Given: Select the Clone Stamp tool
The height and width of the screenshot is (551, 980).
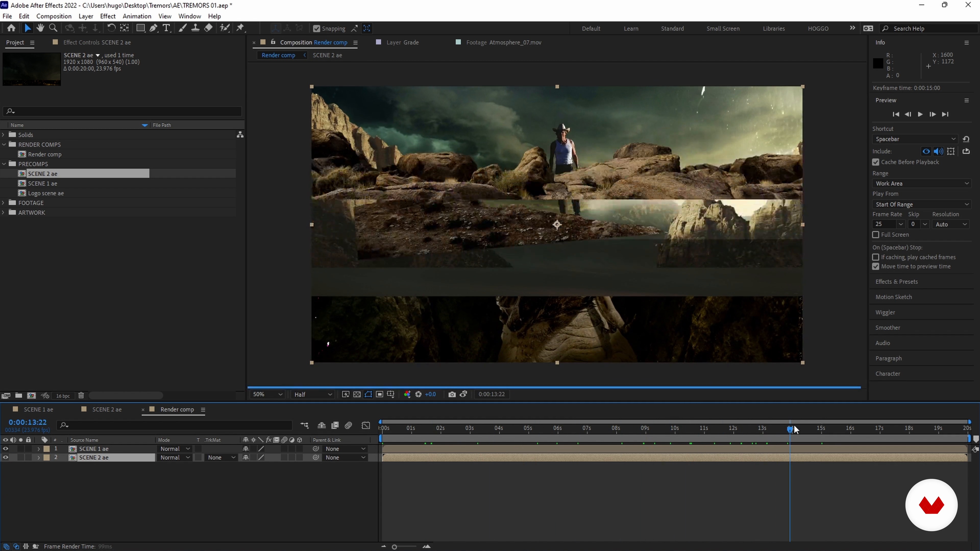Looking at the screenshot, I should 195,28.
